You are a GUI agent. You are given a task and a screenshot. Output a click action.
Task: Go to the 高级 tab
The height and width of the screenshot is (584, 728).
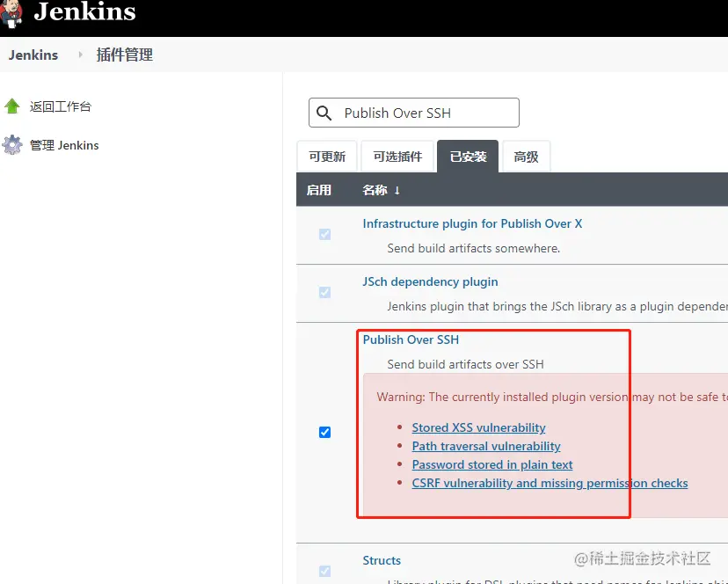526,157
